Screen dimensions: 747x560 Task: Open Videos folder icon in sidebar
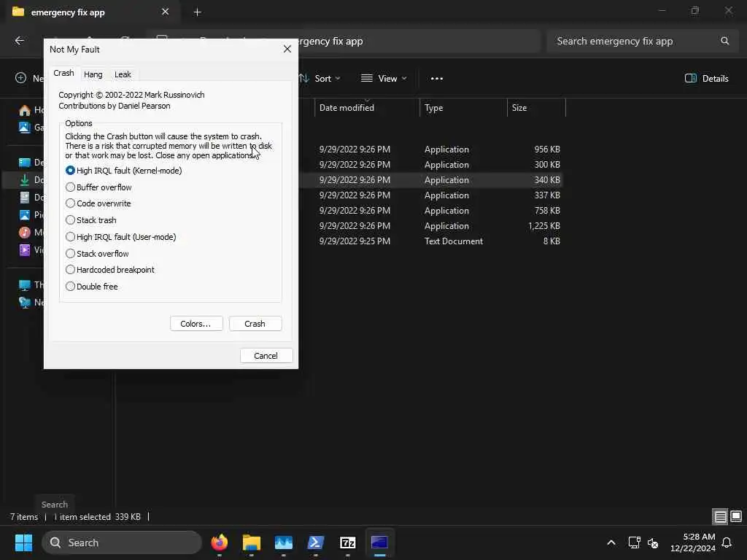tap(24, 249)
